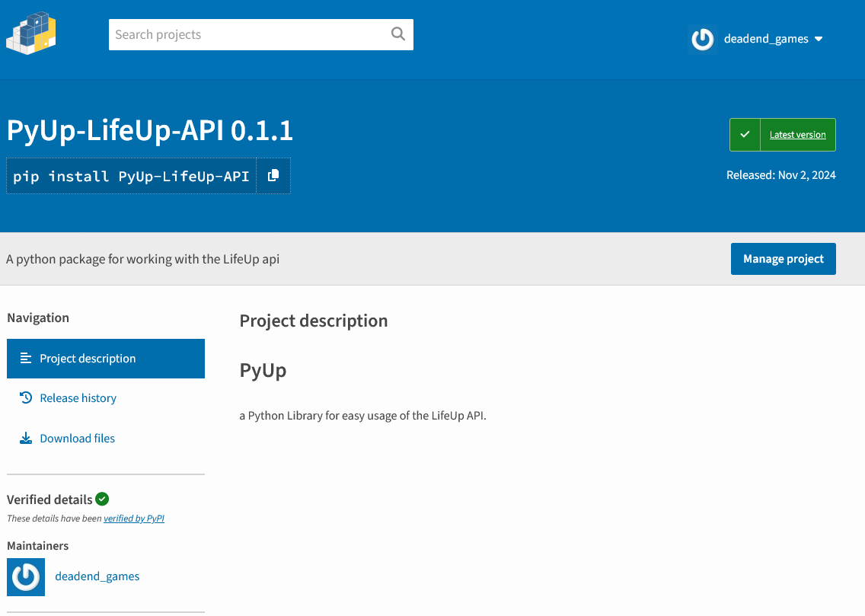Click the download arrow icon beside Download files
The height and width of the screenshot is (616, 865).
click(26, 439)
